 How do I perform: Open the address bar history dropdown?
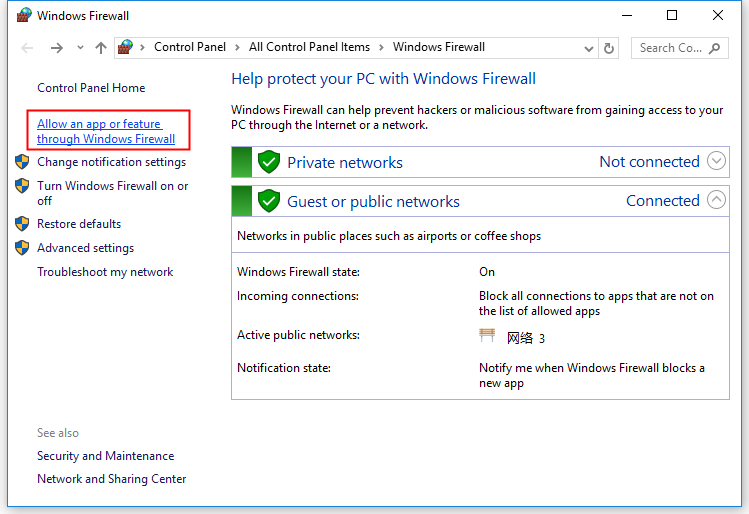589,48
